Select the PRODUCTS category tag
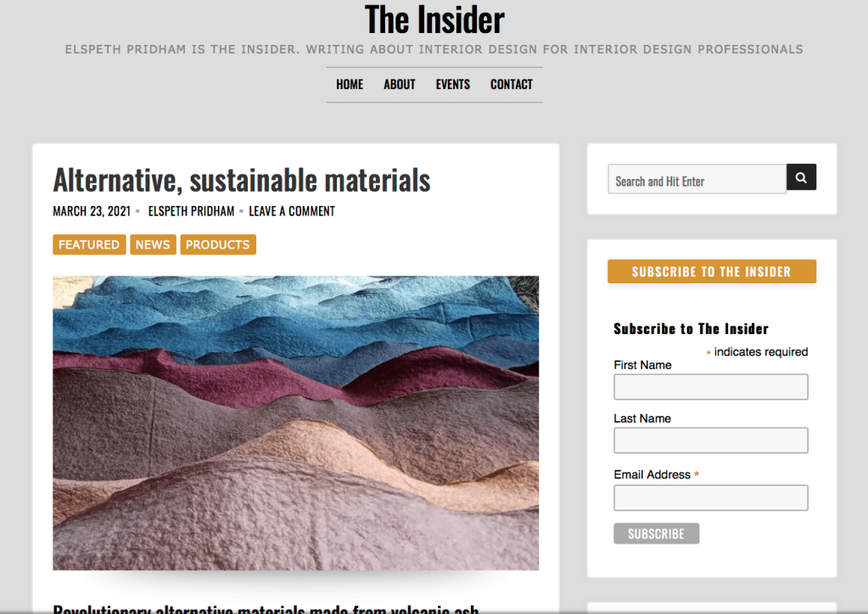 pos(217,244)
